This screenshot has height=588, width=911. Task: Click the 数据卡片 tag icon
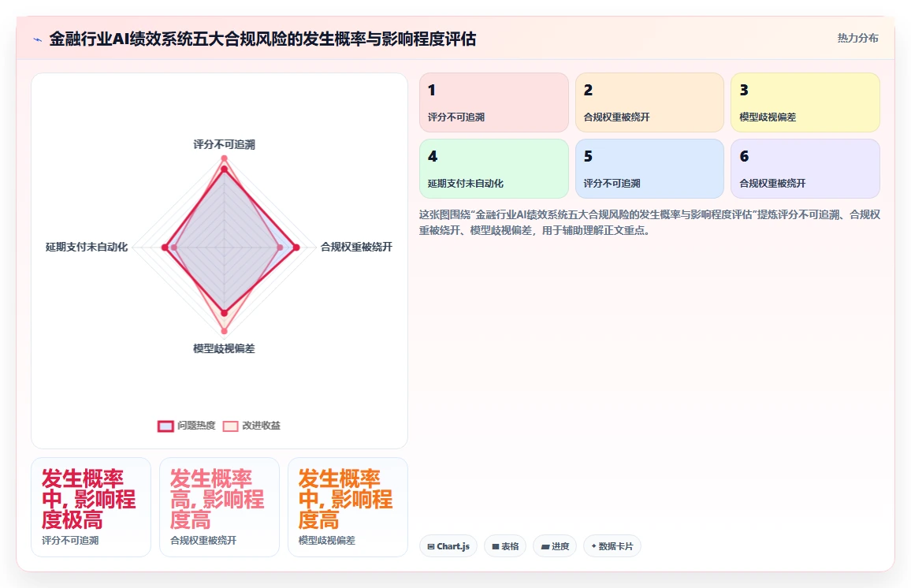(593, 546)
